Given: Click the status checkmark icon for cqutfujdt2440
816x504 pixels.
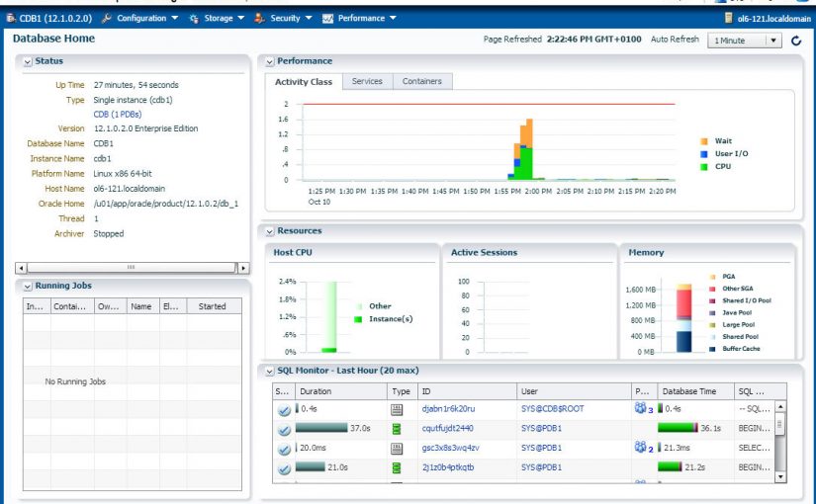Looking at the screenshot, I should tap(284, 430).
